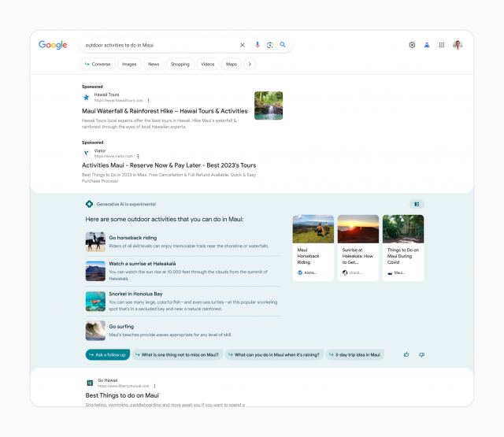Open options menu beside Hawaii Tours URL
Image resolution: width=504 pixels, height=437 pixels.
148,101
